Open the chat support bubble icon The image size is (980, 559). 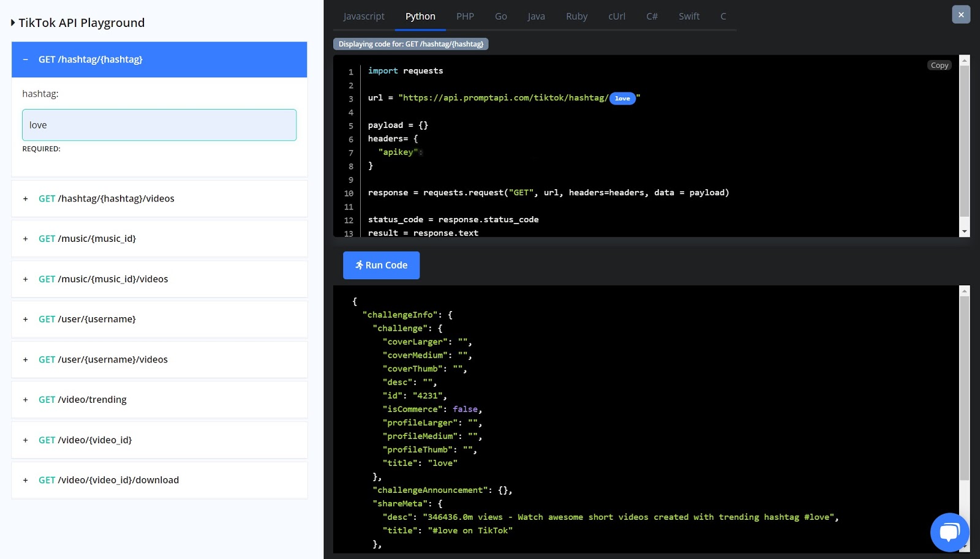tap(949, 532)
